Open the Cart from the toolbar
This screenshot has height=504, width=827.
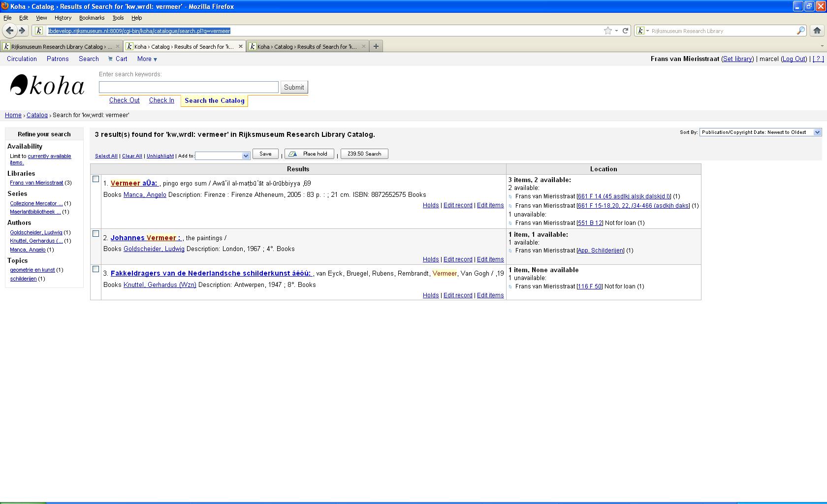(x=118, y=59)
